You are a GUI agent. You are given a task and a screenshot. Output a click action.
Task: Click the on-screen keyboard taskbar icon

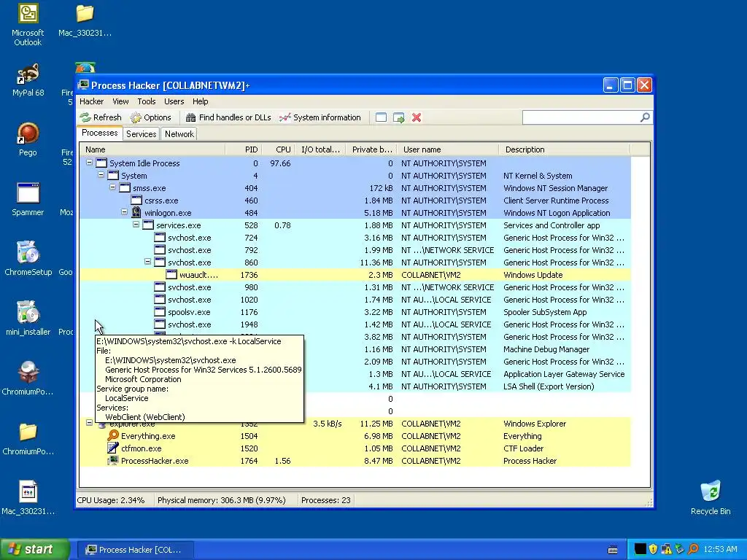pos(613,550)
